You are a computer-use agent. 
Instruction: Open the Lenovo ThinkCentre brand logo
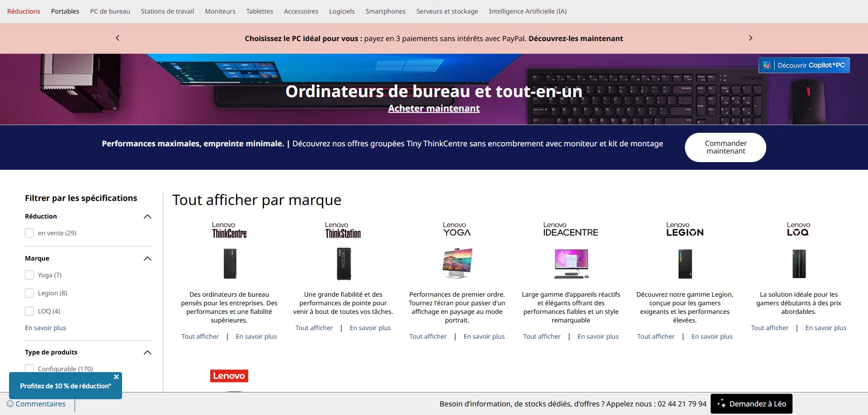pos(229,230)
